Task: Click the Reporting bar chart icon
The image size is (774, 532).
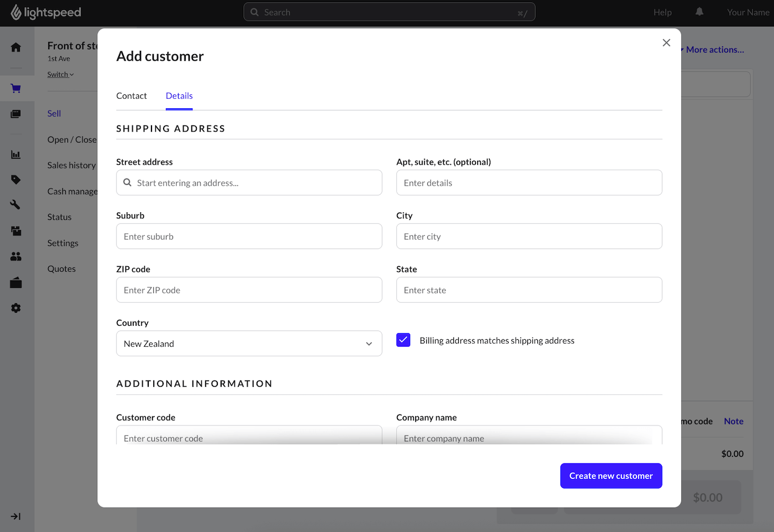Action: [16, 155]
